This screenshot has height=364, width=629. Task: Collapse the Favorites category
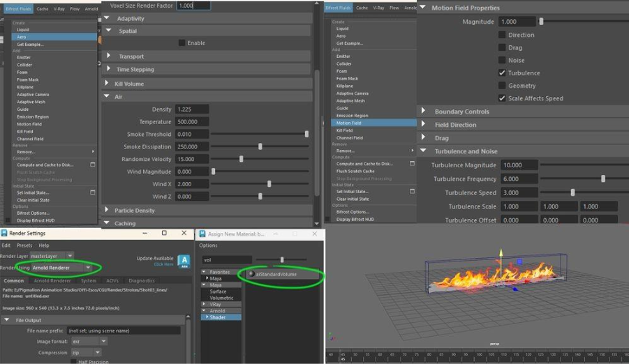click(204, 272)
